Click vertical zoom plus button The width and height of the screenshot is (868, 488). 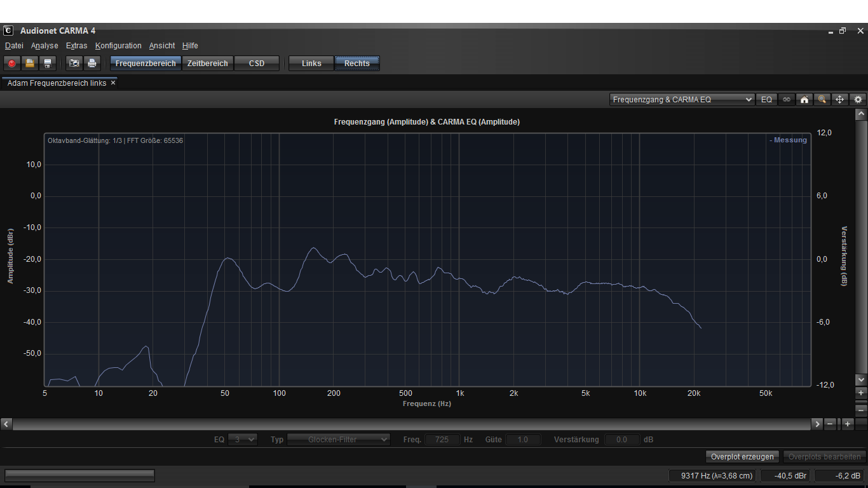pos(861,393)
